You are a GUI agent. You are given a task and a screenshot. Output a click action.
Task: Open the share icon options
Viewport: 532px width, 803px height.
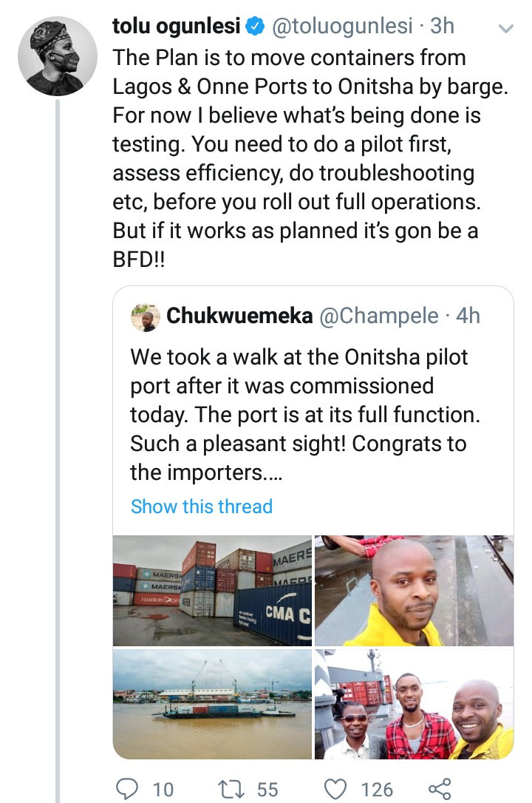coord(439,788)
